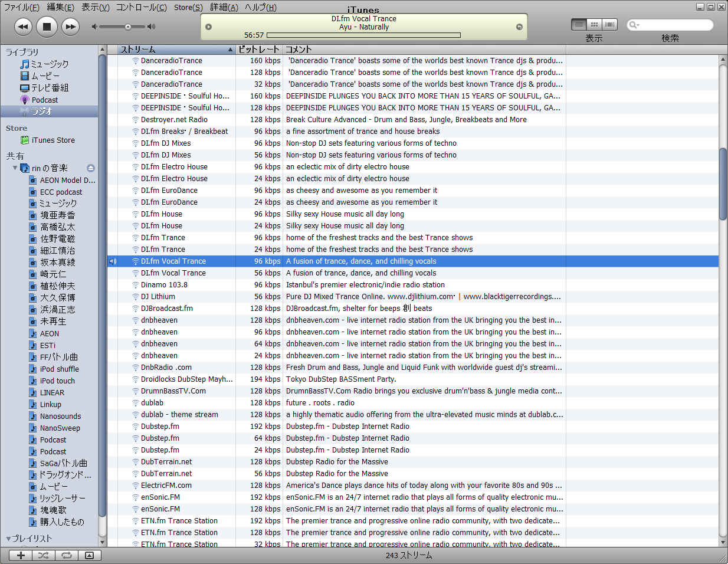Collapse the rin の音楽 shared library tree
Screen dimensions: 728x564
pyautogui.click(x=15, y=168)
